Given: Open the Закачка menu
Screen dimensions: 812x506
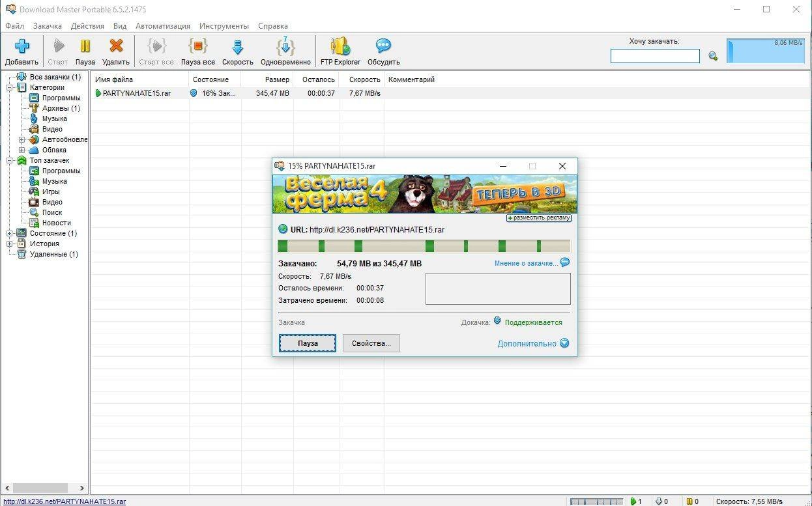Looking at the screenshot, I should click(48, 26).
